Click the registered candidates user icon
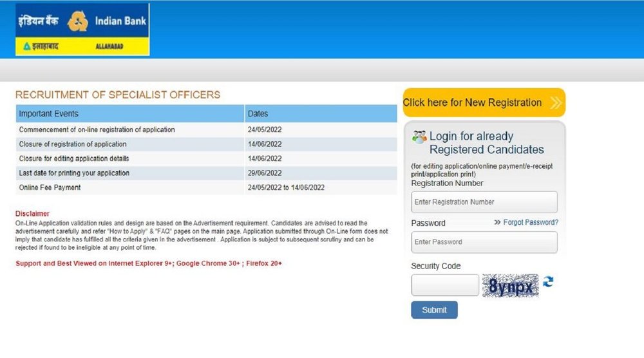The height and width of the screenshot is (358, 644). [x=419, y=137]
